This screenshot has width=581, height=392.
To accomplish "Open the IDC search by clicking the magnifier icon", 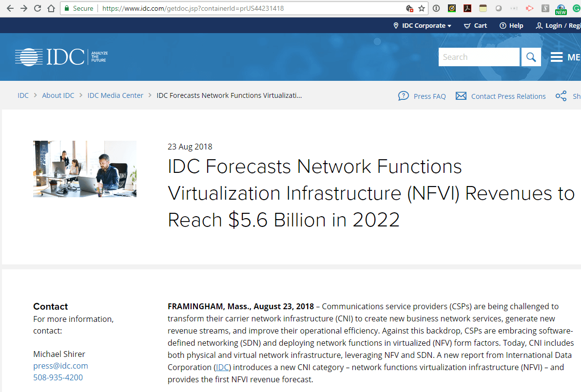I will [x=531, y=57].
